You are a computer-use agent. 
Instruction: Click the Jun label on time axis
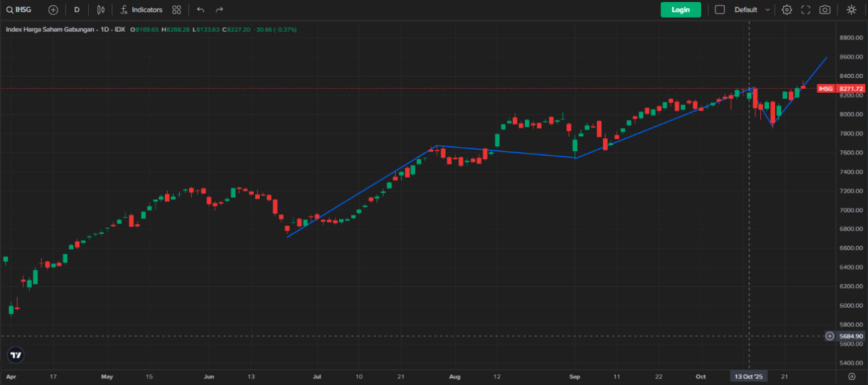(x=209, y=376)
